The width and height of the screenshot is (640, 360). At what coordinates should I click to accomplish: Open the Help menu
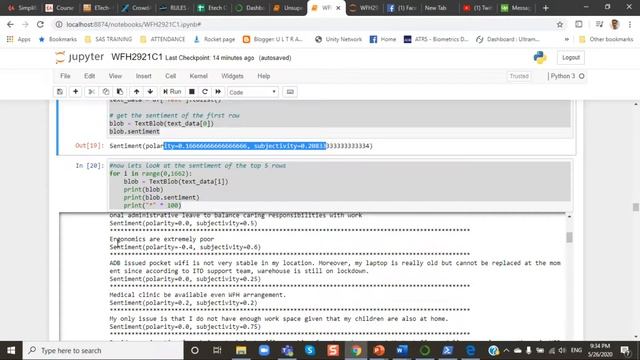click(x=264, y=76)
